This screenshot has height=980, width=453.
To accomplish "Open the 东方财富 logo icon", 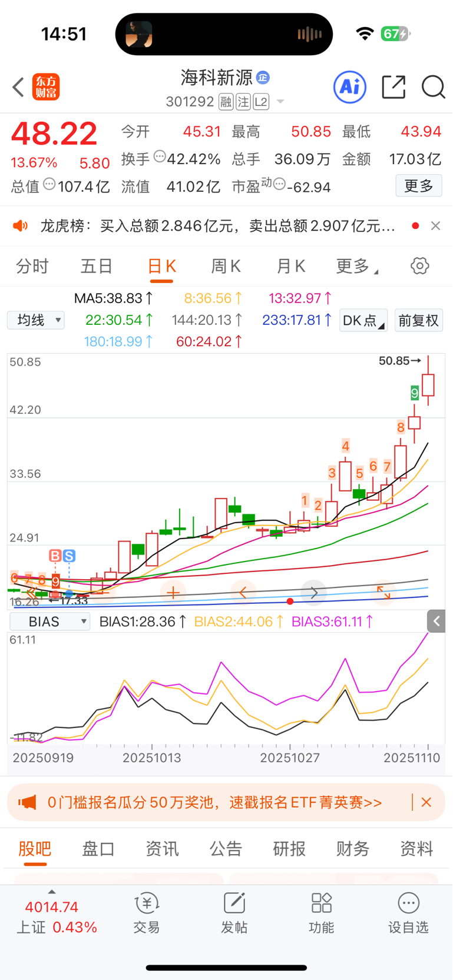I will pos(46,87).
